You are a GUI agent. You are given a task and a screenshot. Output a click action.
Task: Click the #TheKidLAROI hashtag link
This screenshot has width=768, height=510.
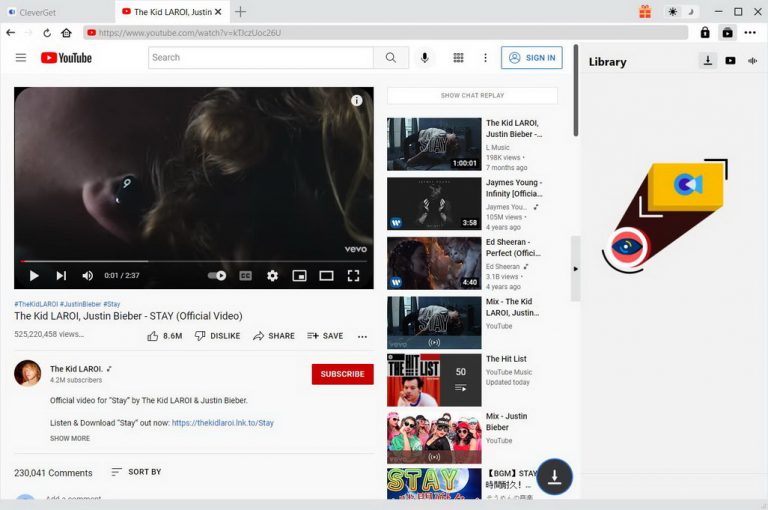point(36,304)
